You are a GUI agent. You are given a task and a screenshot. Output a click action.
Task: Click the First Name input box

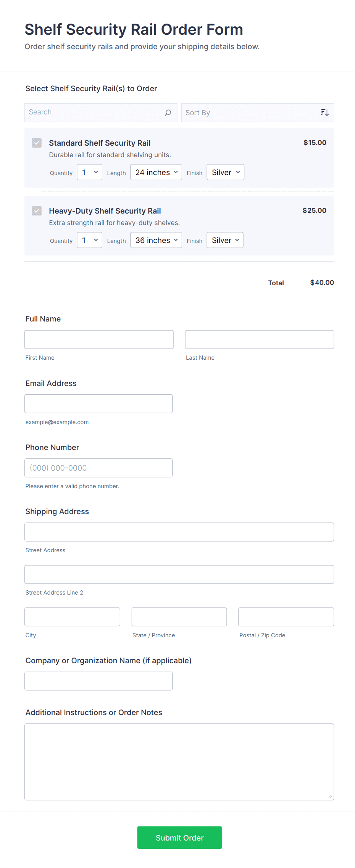pyautogui.click(x=98, y=339)
